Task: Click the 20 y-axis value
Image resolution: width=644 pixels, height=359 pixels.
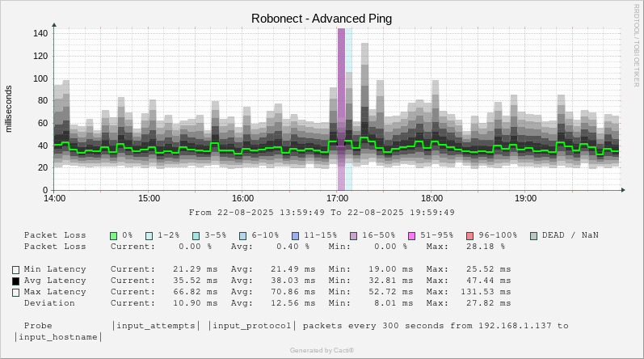Action: [43, 167]
